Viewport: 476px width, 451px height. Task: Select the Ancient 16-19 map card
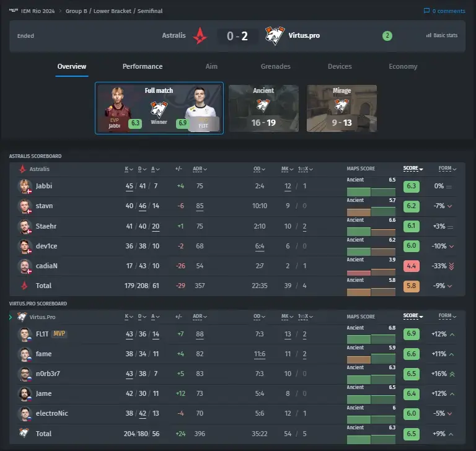(x=263, y=108)
